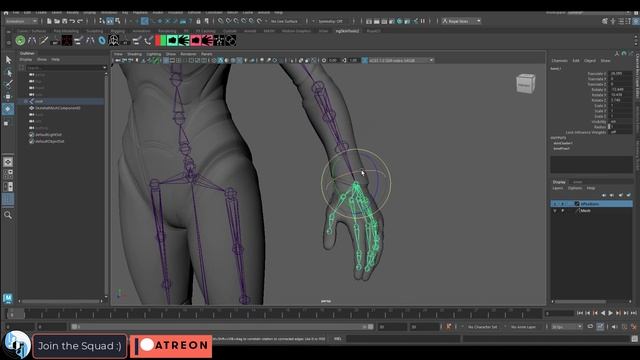The width and height of the screenshot is (640, 360).
Task: Click the blue ring shelf icon
Action: 102,40
